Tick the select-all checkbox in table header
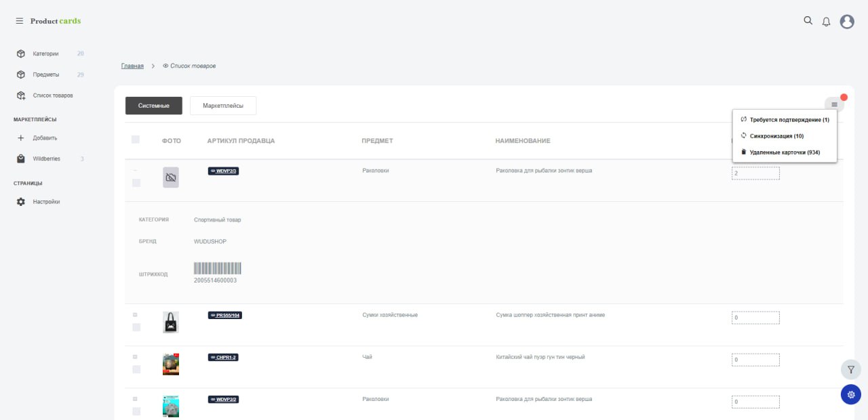 (136, 140)
